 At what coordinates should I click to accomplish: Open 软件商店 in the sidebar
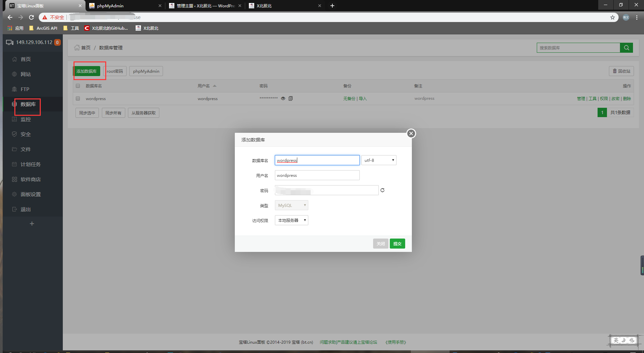coord(30,179)
